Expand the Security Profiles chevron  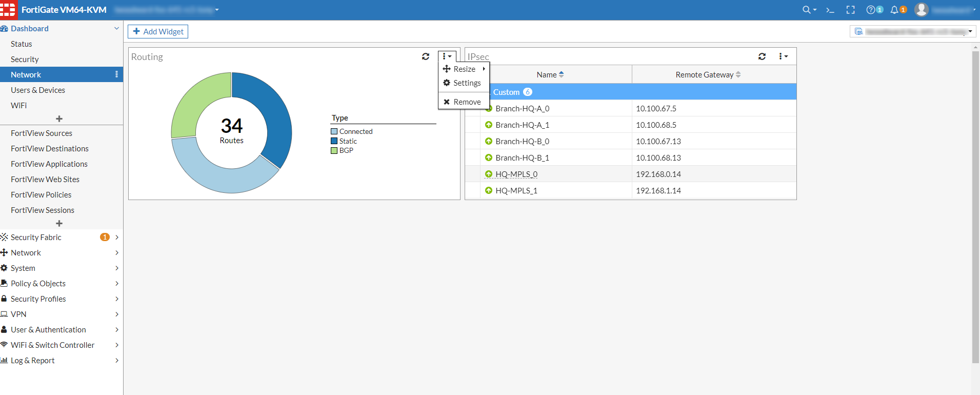(x=117, y=299)
